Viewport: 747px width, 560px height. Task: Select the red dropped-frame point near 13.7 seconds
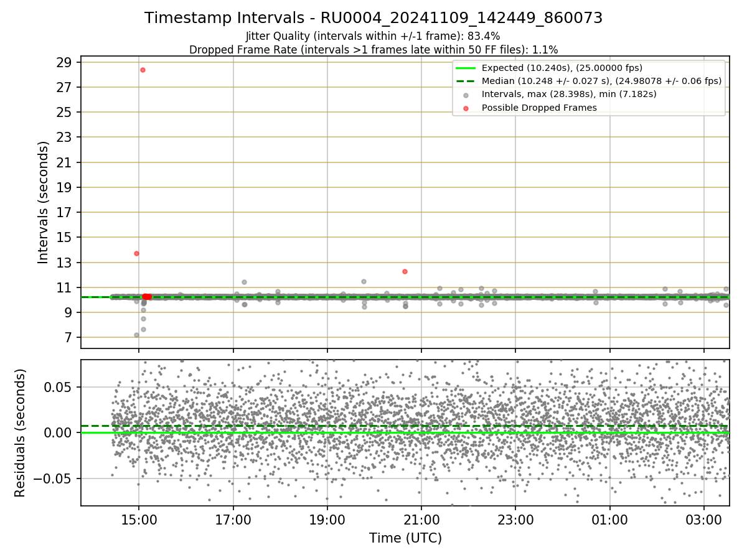click(x=136, y=253)
